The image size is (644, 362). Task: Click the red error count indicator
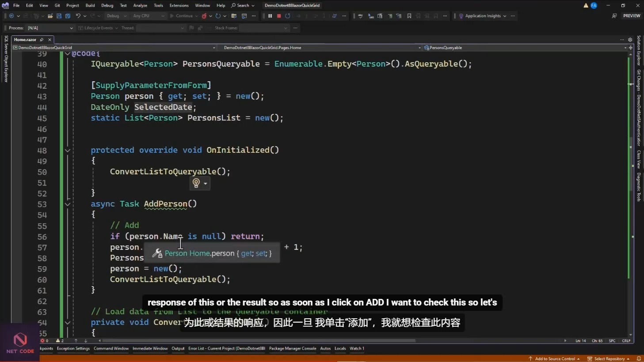44,340
